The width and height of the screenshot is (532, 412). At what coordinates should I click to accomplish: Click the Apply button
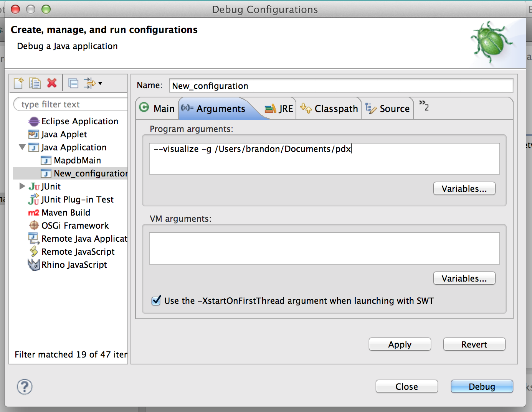tap(400, 344)
